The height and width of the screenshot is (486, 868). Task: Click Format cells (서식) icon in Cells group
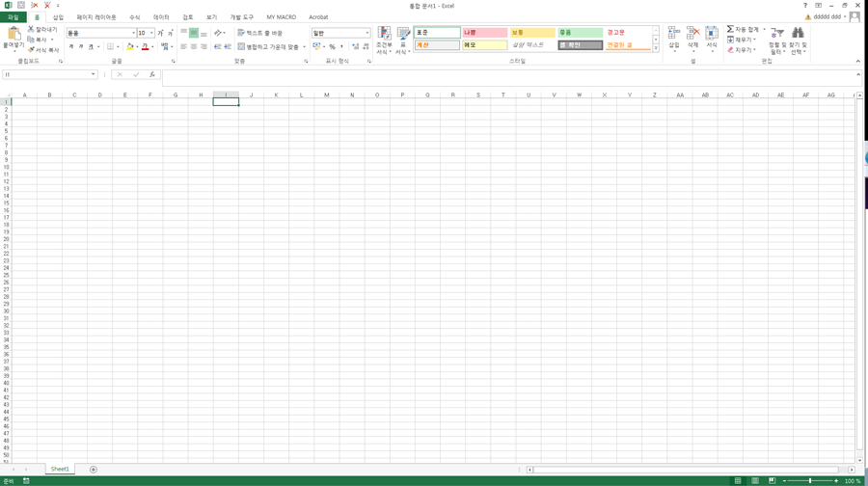tap(712, 33)
